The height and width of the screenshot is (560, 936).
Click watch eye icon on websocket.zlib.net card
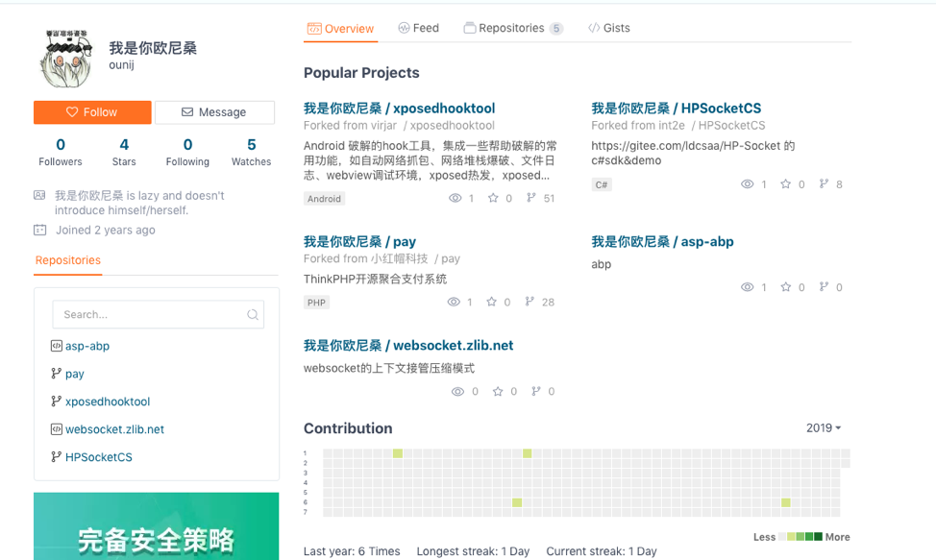[457, 391]
